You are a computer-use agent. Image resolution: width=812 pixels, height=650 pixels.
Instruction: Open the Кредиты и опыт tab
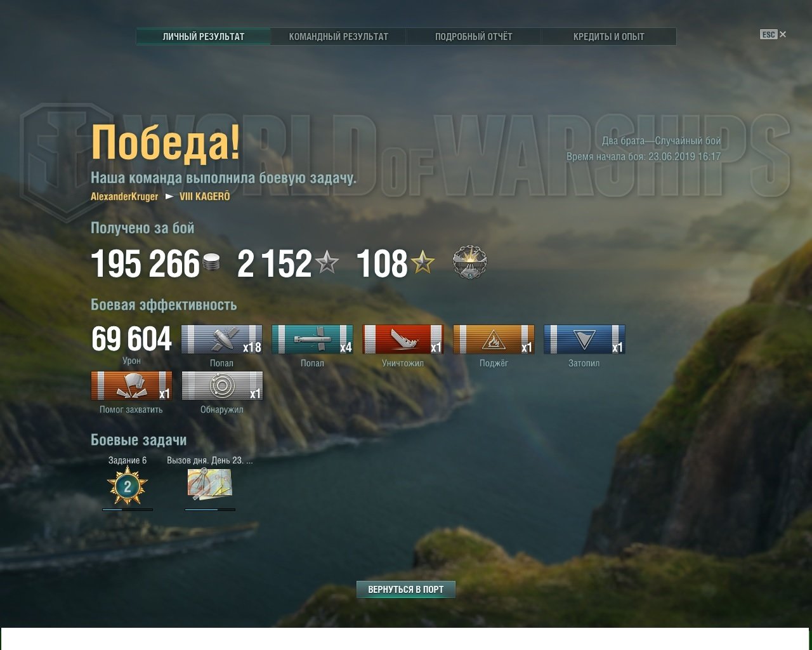pos(609,37)
